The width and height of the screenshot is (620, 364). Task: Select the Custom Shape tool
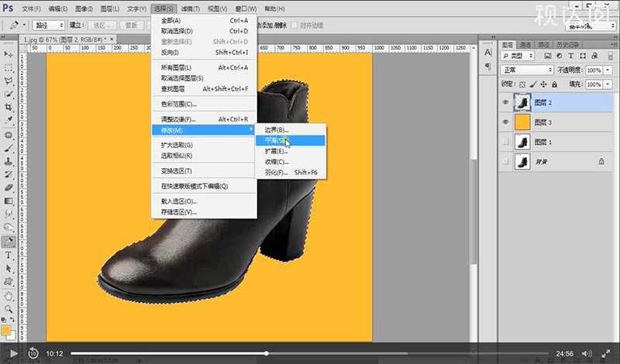click(9, 282)
